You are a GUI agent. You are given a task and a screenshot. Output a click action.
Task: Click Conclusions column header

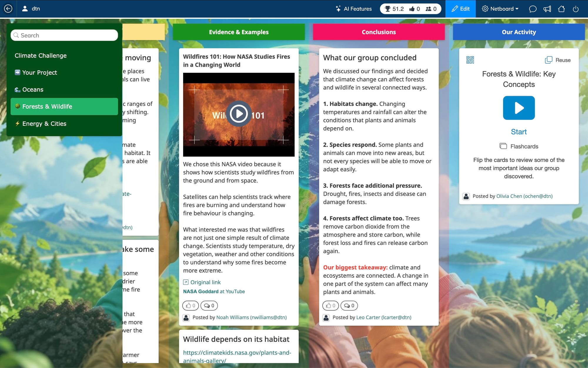click(x=379, y=32)
